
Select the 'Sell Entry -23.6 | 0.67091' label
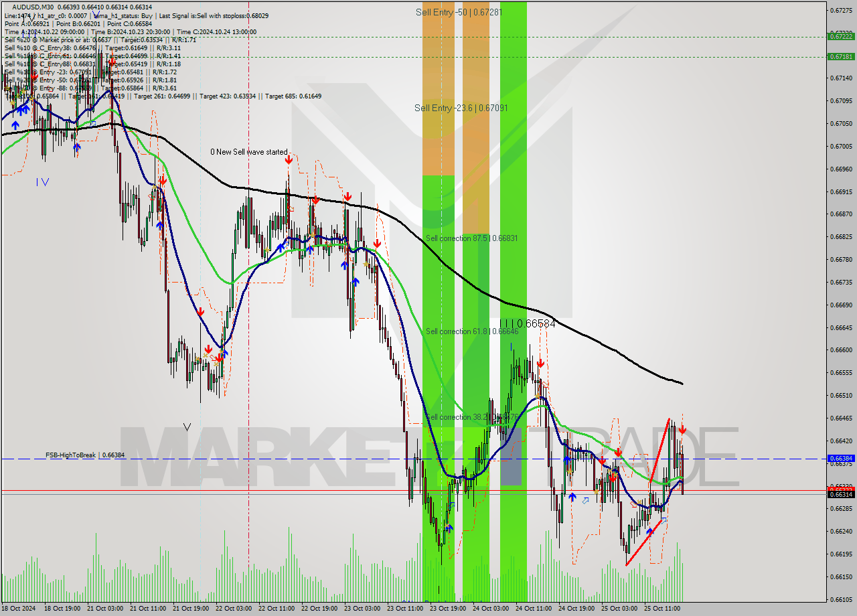(461, 108)
